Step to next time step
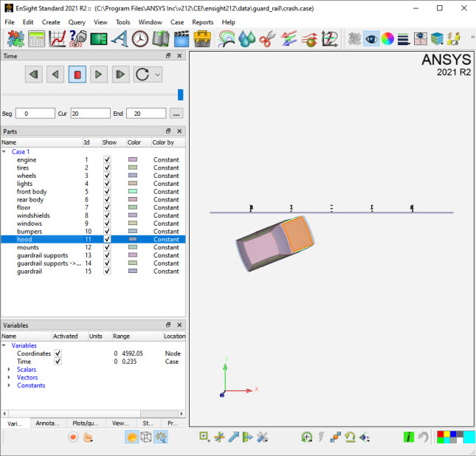The width and height of the screenshot is (476, 456). click(x=120, y=75)
